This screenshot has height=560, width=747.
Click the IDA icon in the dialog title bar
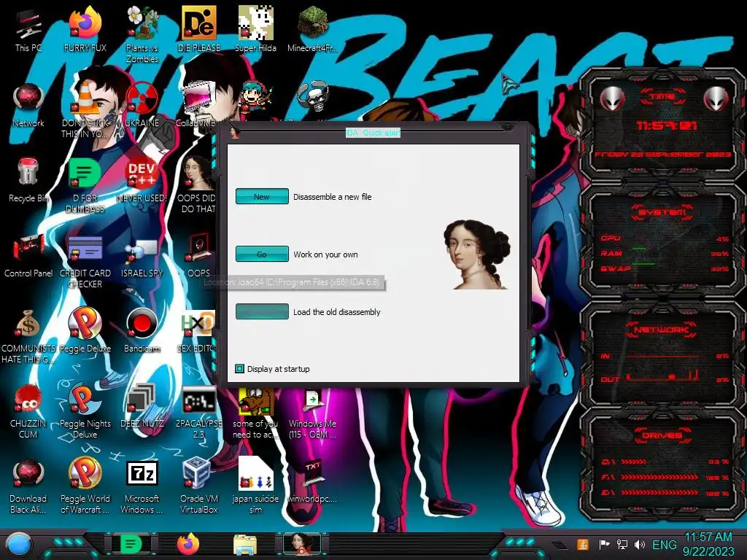click(x=234, y=133)
